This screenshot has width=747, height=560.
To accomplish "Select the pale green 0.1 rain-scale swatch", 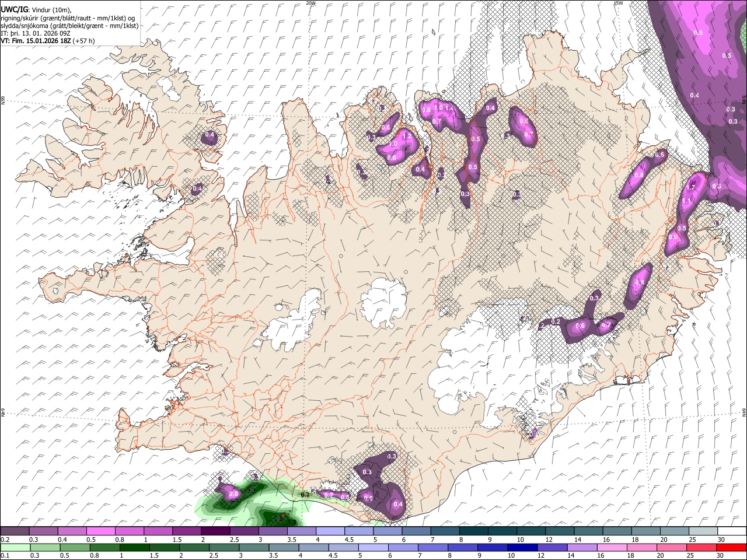I will coord(15,547).
